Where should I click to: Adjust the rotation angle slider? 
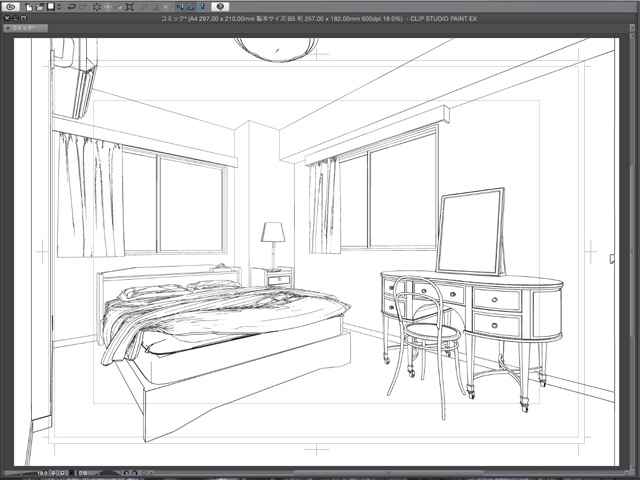109,473
